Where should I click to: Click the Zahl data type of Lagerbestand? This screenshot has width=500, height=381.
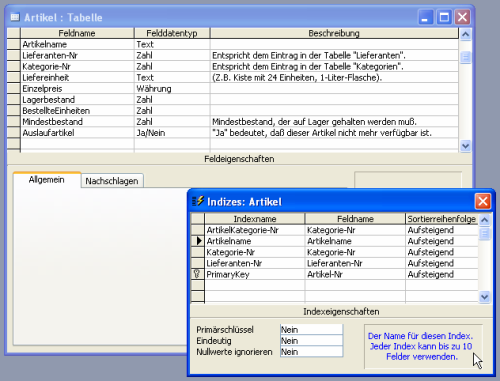click(172, 100)
